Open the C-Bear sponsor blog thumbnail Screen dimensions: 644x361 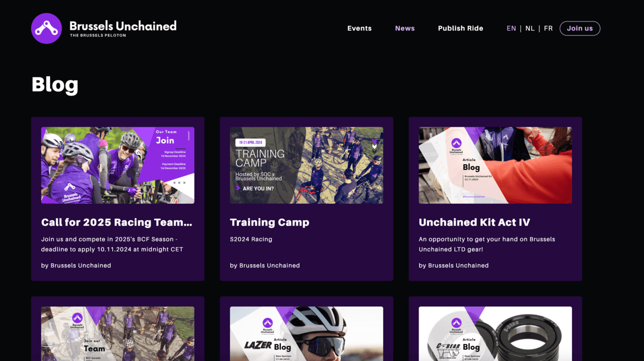495,334
